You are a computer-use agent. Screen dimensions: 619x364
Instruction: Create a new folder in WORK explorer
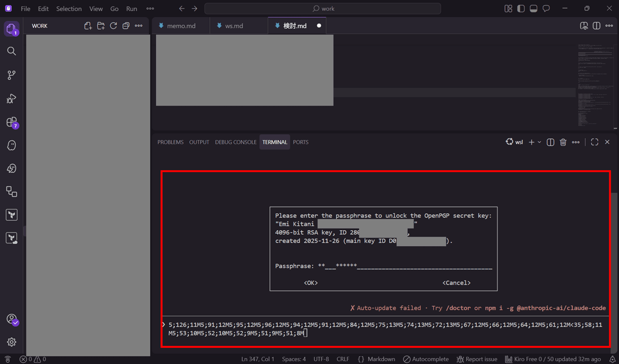pos(101,26)
